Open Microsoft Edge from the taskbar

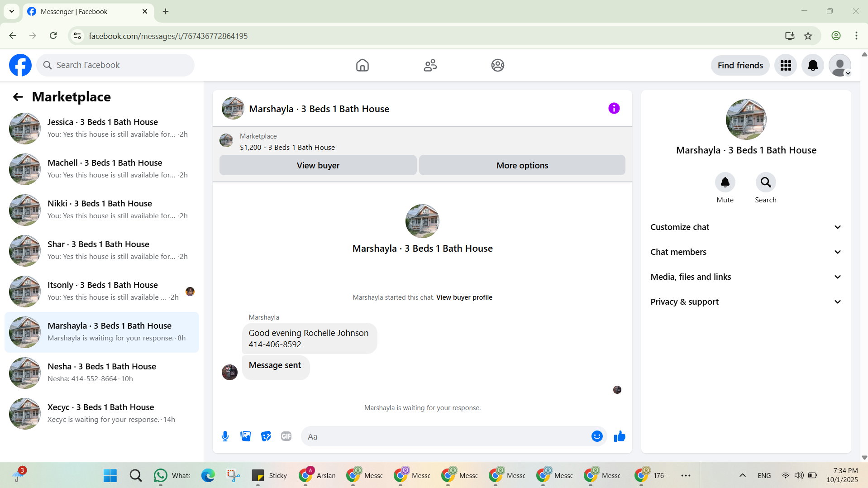208,476
